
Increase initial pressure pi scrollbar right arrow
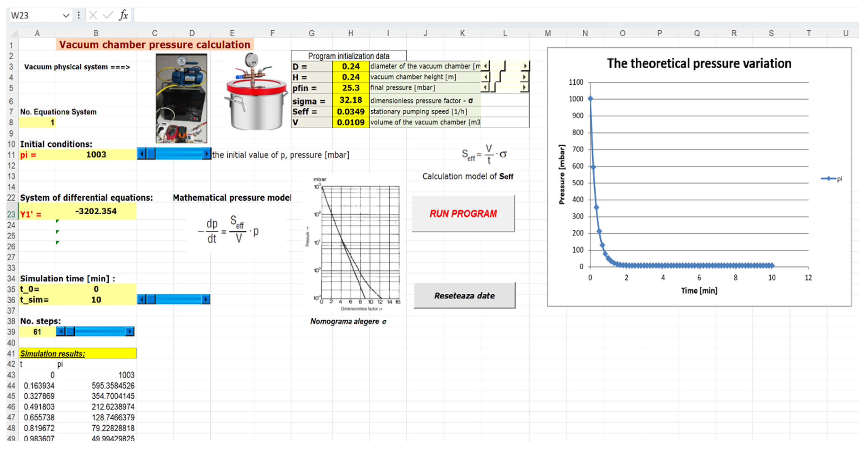[x=206, y=154]
